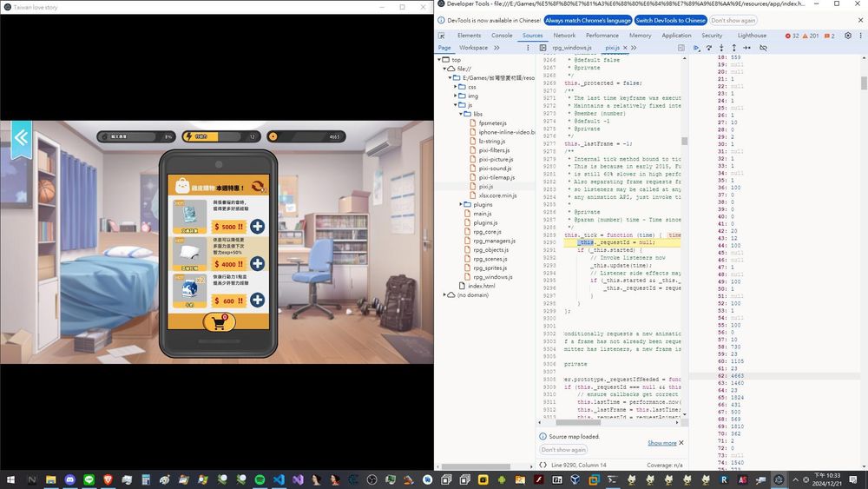Screen dimensions: 868x489
Task: Add the 5000 dollar item to cart
Action: point(258,226)
